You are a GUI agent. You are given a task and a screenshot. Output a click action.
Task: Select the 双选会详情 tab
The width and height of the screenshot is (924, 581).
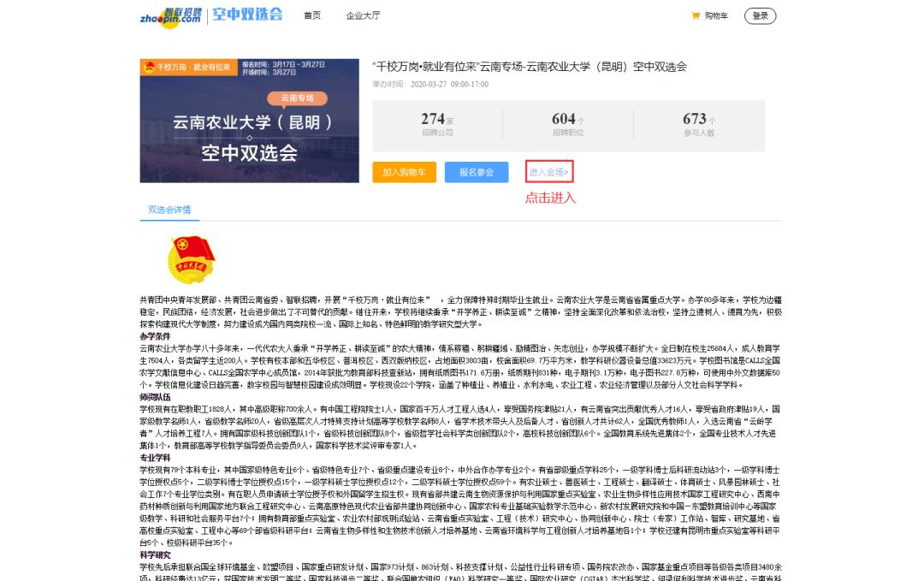click(169, 210)
